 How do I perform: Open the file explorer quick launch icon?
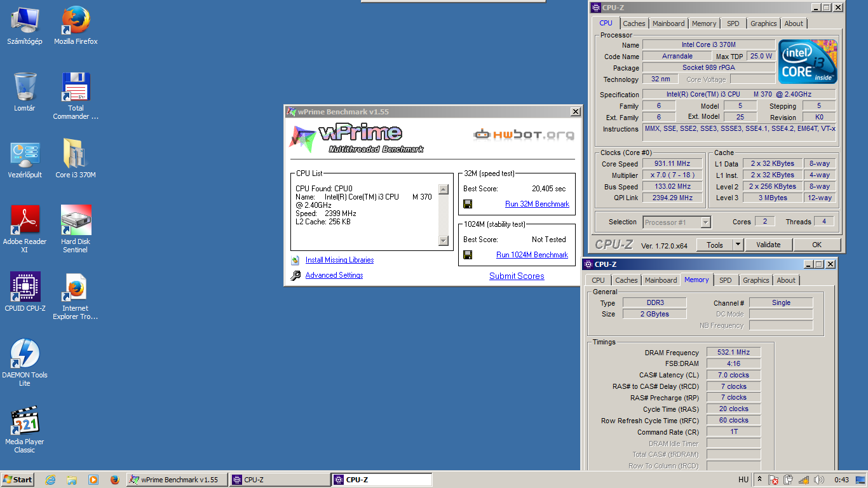pos(72,480)
